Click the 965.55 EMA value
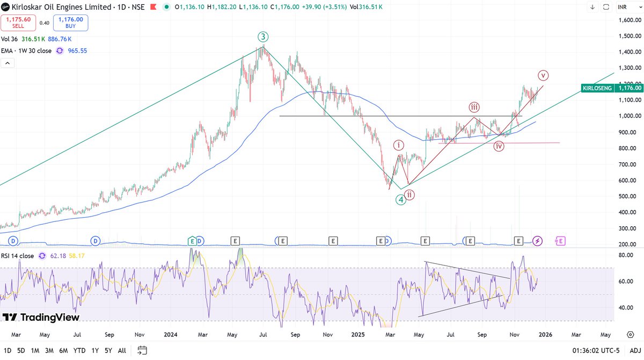The height and width of the screenshot is (360, 644). pyautogui.click(x=78, y=51)
